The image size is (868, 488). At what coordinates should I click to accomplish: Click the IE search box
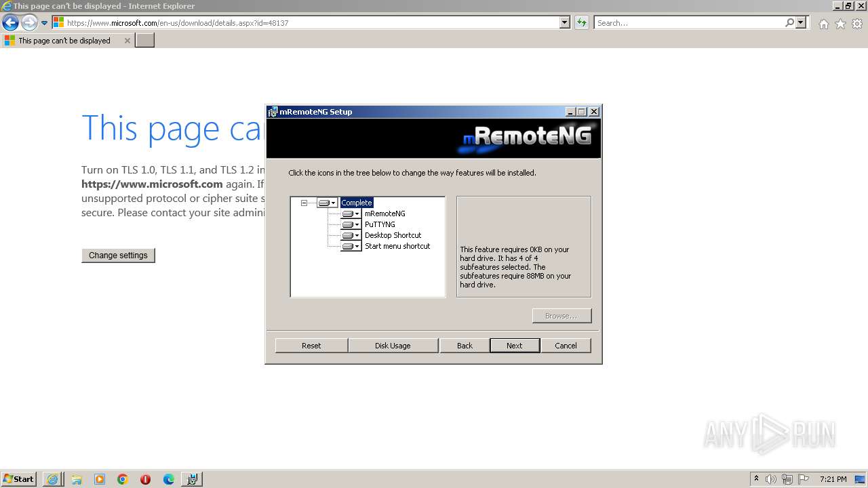(689, 23)
